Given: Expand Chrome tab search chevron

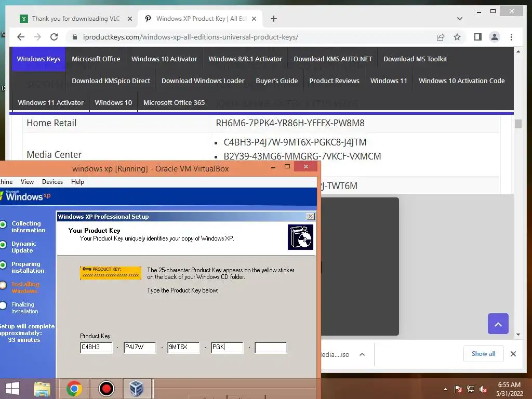Looking at the screenshot, I should point(459,19).
